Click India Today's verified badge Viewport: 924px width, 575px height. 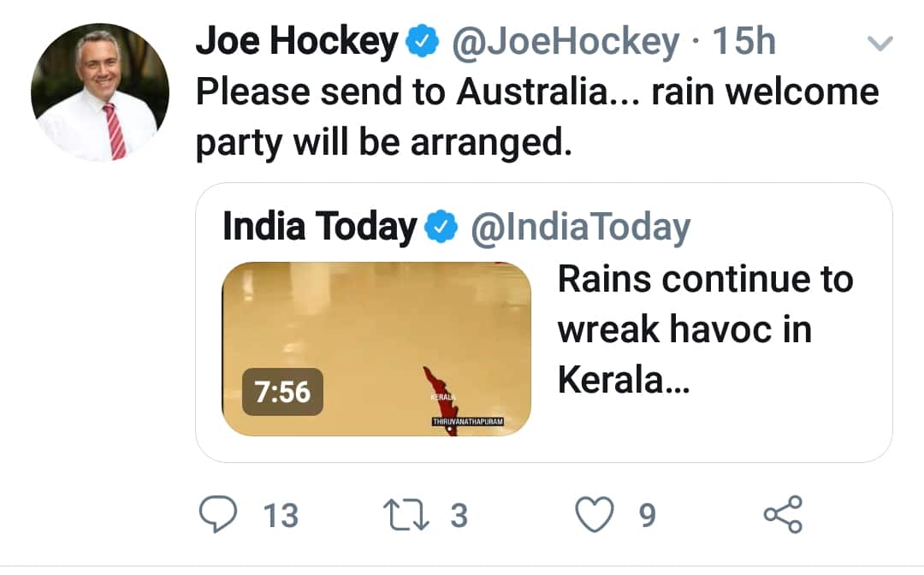(439, 227)
